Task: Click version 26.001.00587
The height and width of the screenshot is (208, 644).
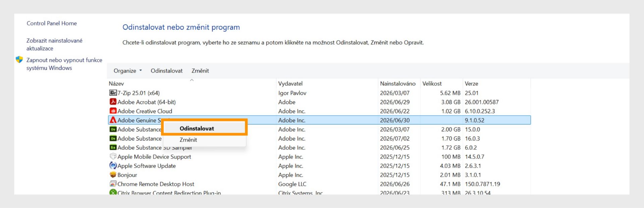Action: click(x=482, y=102)
